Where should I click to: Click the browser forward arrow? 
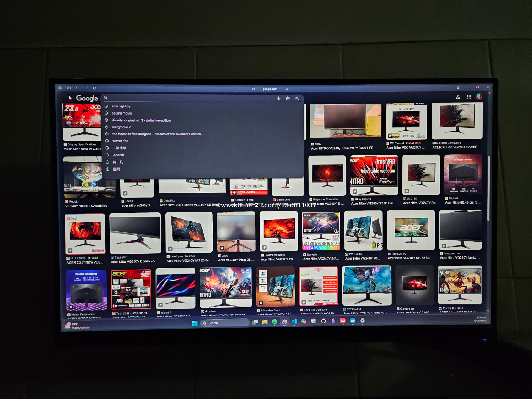click(86, 88)
